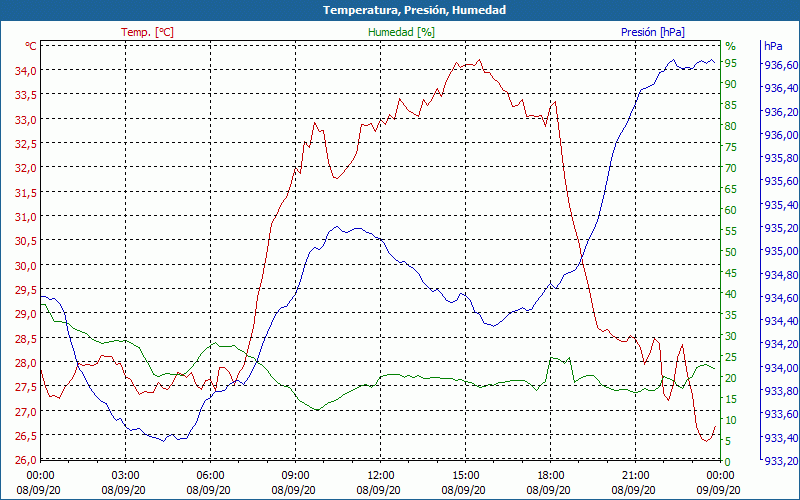Pick the 29,0 temperature axis value
The height and width of the screenshot is (500, 800).
(x=26, y=315)
